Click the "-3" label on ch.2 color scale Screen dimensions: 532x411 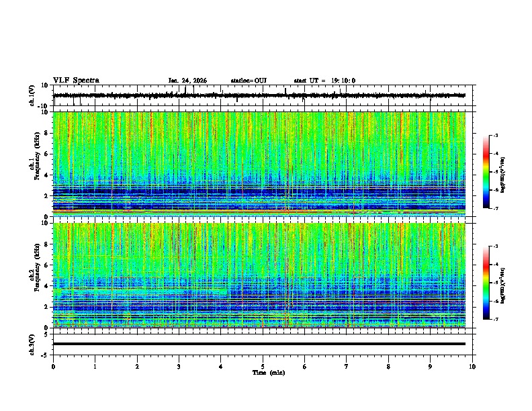point(495,246)
